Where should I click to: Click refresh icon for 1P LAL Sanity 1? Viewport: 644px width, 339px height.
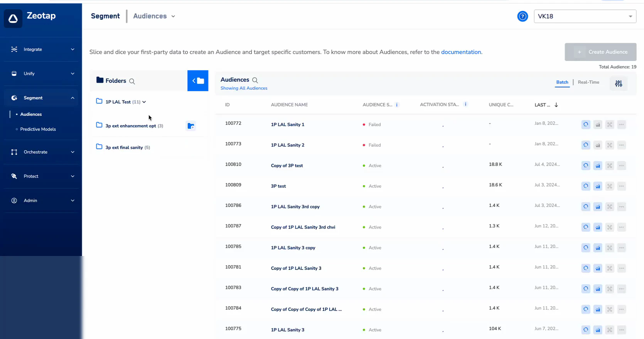point(586,124)
